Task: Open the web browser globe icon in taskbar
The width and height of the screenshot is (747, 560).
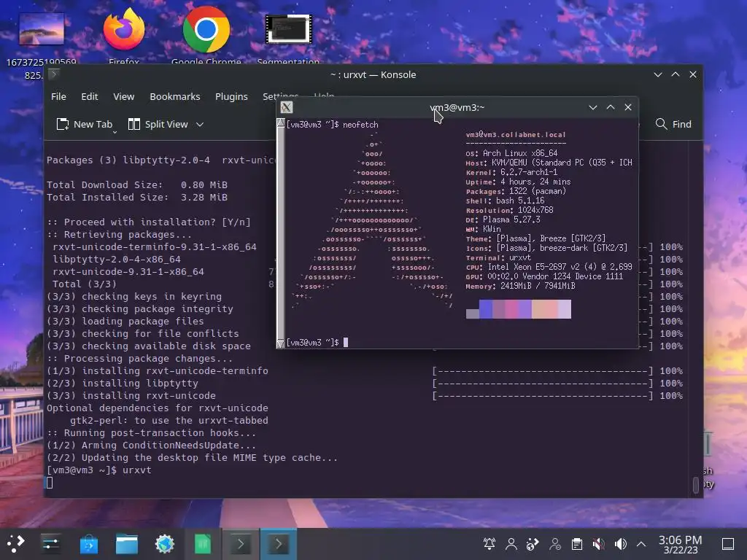Action: point(165,544)
